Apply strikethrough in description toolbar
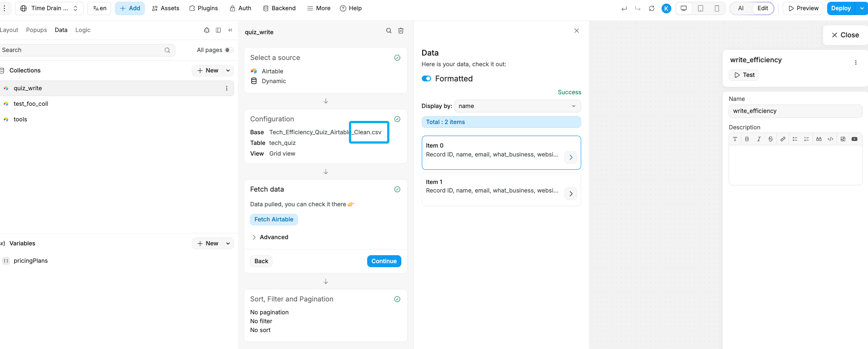 click(x=771, y=139)
